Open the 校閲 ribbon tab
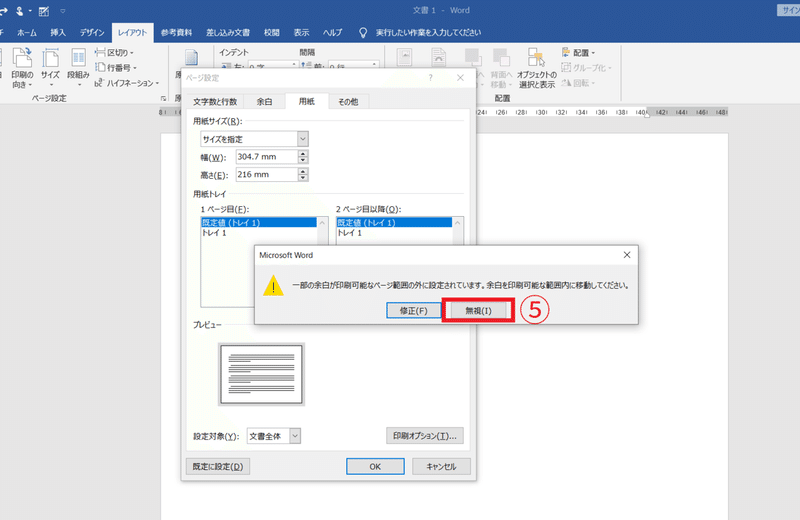Screen dimensions: 800x520 click(271, 33)
